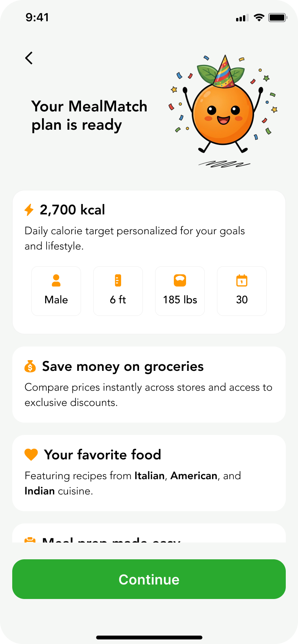Open the Save money on groceries card
Screen dimensions: 298x644
[149, 384]
